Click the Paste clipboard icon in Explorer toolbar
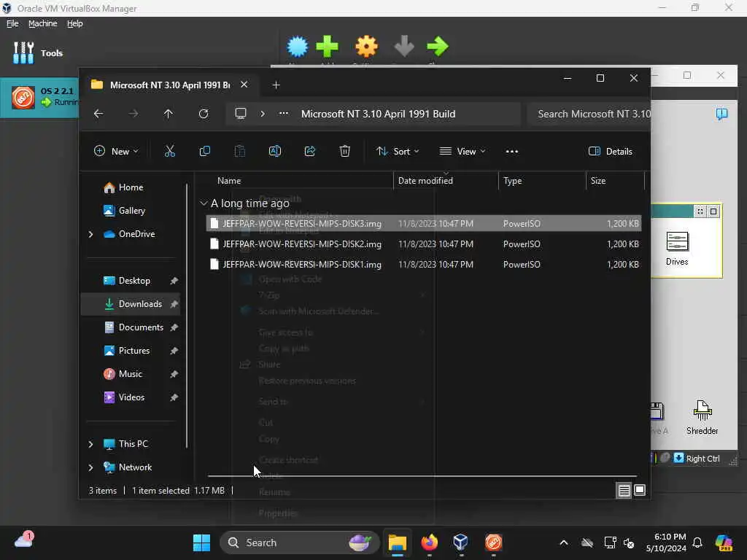This screenshot has height=560, width=747. pos(239,152)
